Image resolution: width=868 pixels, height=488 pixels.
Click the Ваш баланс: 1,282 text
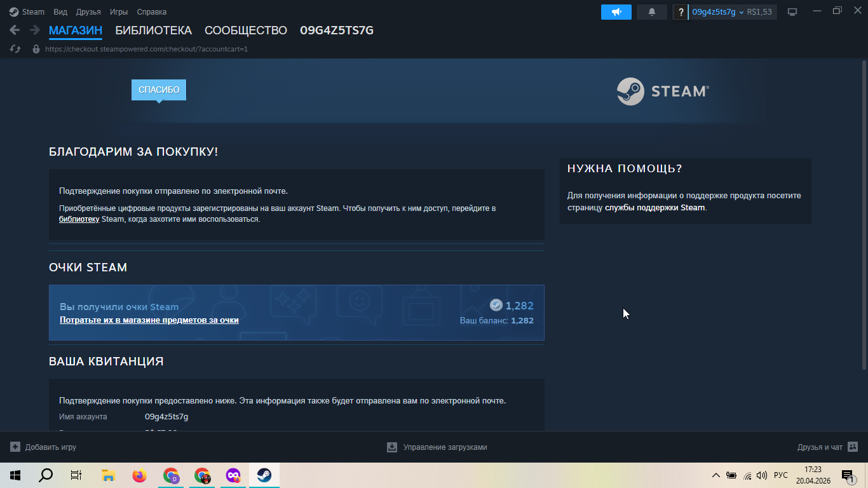click(497, 321)
